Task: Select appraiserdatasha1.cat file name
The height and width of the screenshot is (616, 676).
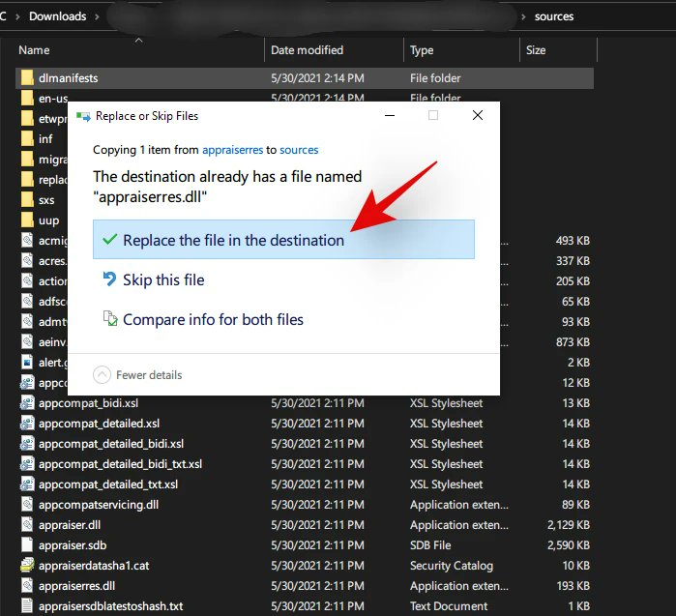Action: pyautogui.click(x=94, y=565)
